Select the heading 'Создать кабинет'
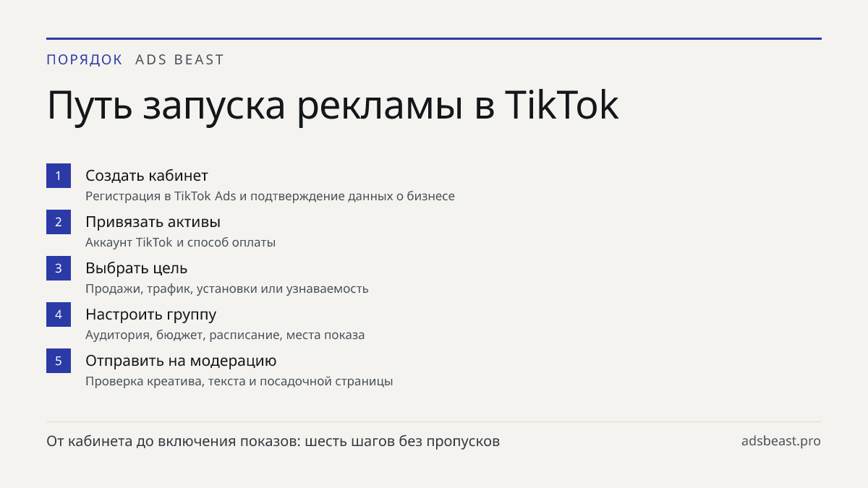 tap(147, 176)
